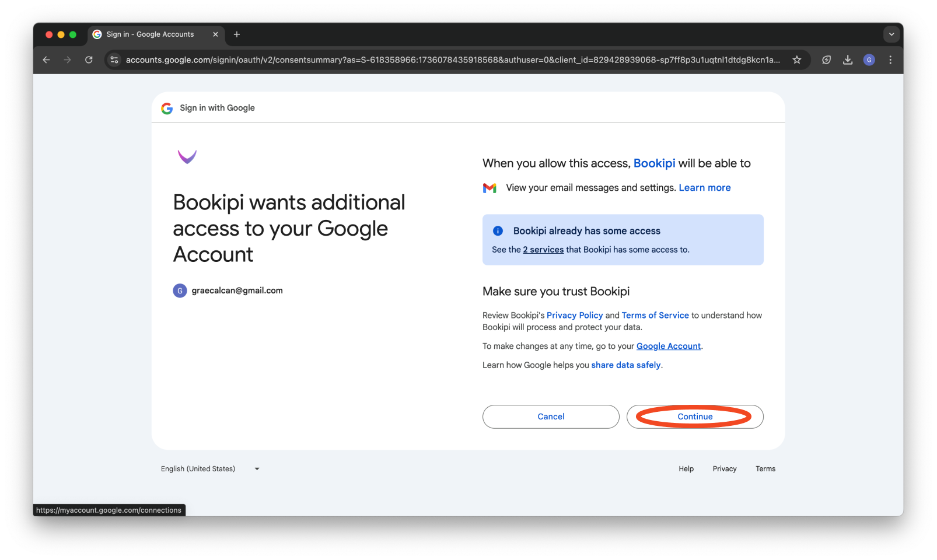The width and height of the screenshot is (937, 560).
Task: Open the Chrome three-dot menu
Action: click(x=890, y=60)
